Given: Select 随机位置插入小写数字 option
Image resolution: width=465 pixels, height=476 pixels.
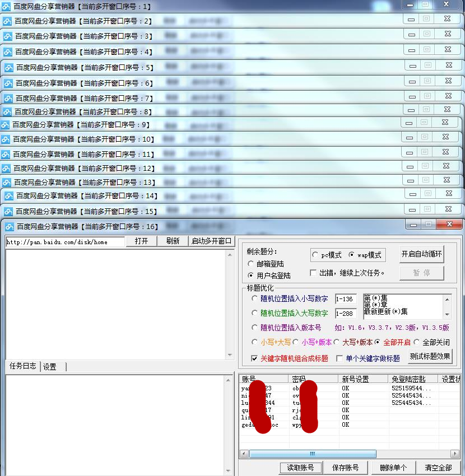Looking at the screenshot, I should (x=256, y=298).
